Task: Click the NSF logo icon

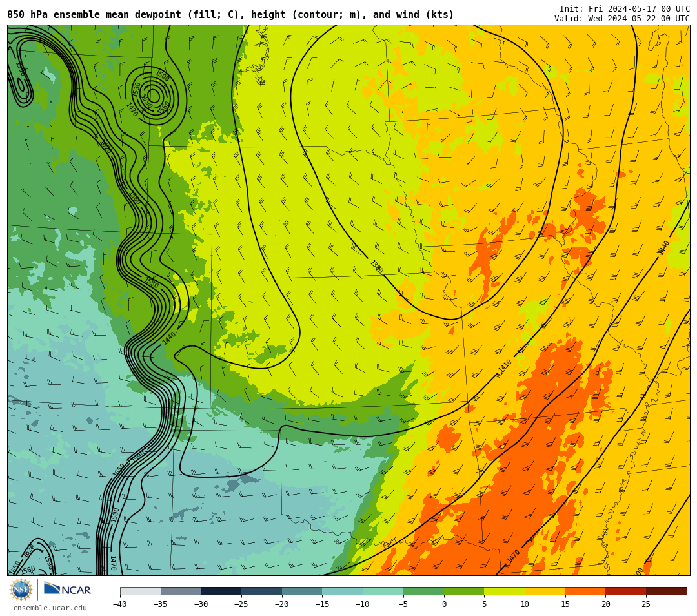Action: pos(21,590)
